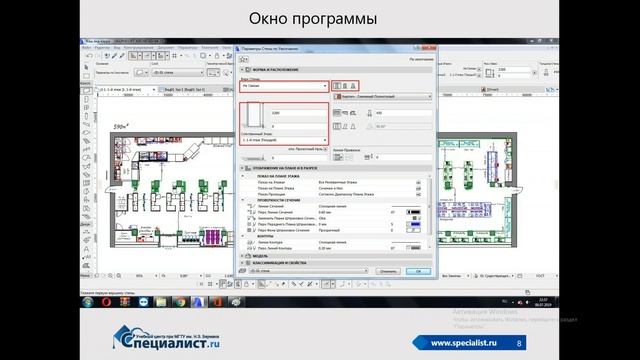Open the отн. Проектный Нуль reference arrow

pos(325,149)
